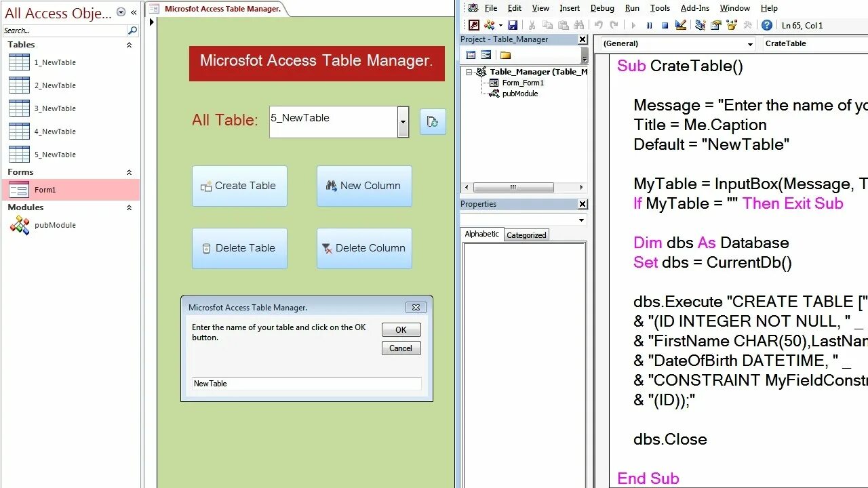Toggle Design Mode icon in VBA toolbar
Screen dimensions: 868x488
681,25
